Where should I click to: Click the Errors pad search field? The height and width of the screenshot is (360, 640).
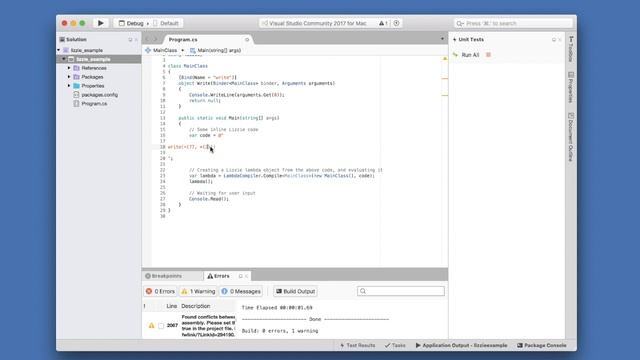[x=401, y=291]
